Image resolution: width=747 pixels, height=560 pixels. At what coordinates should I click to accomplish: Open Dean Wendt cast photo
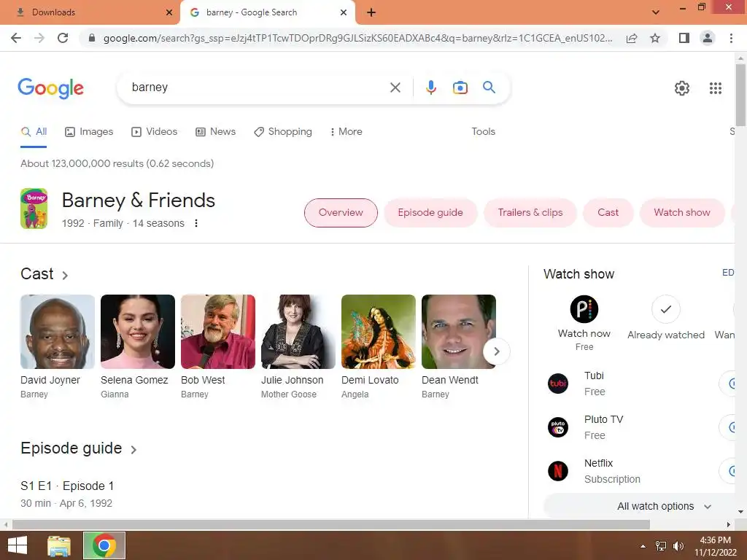458,332
